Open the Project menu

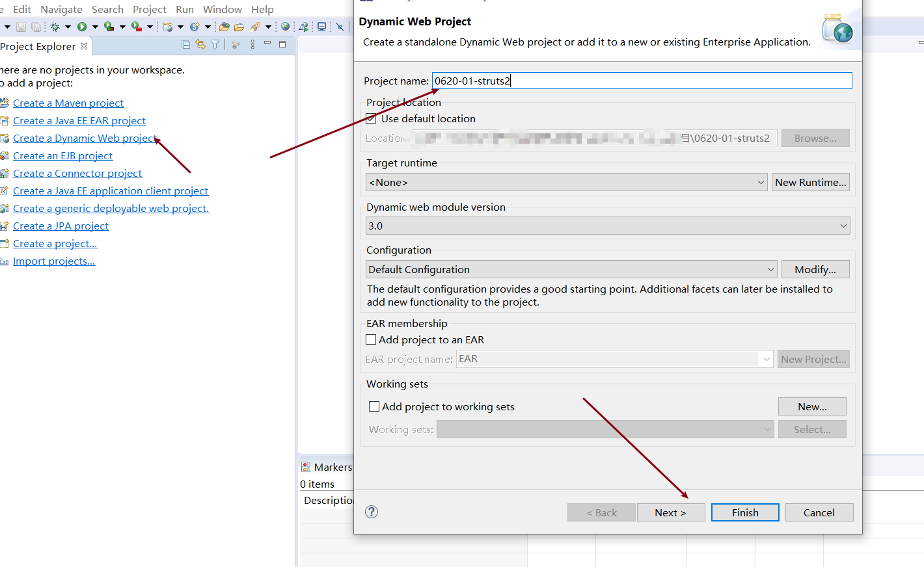tap(150, 9)
